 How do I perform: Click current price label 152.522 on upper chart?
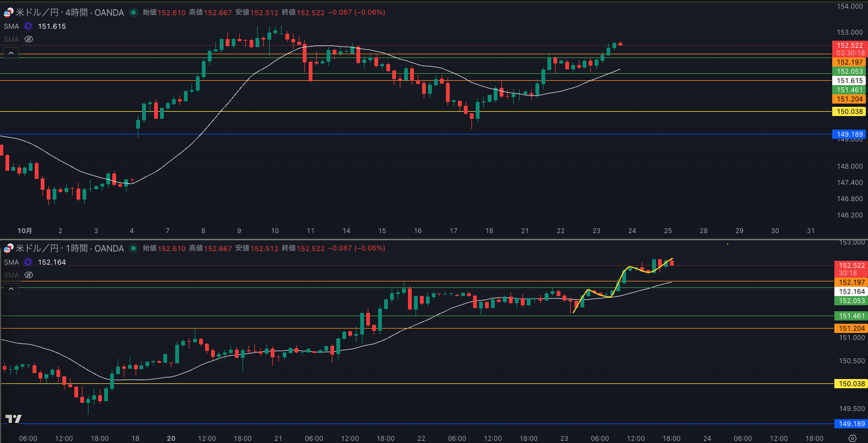(x=849, y=46)
